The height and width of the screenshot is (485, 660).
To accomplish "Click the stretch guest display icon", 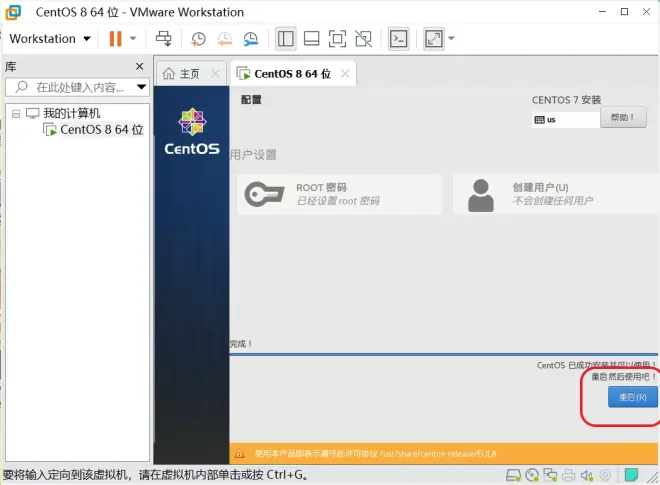I will pyautogui.click(x=434, y=39).
